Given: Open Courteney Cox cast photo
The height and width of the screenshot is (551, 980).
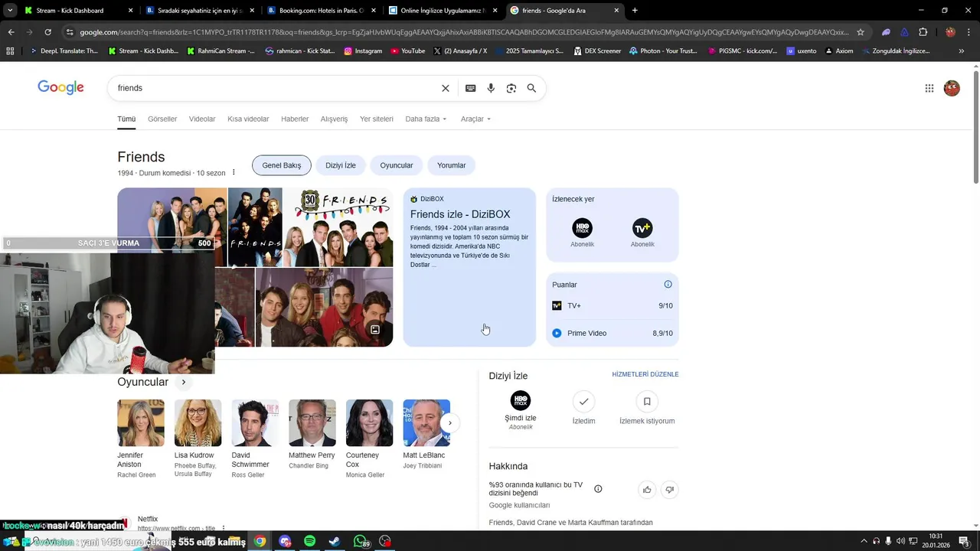Looking at the screenshot, I should 370,422.
